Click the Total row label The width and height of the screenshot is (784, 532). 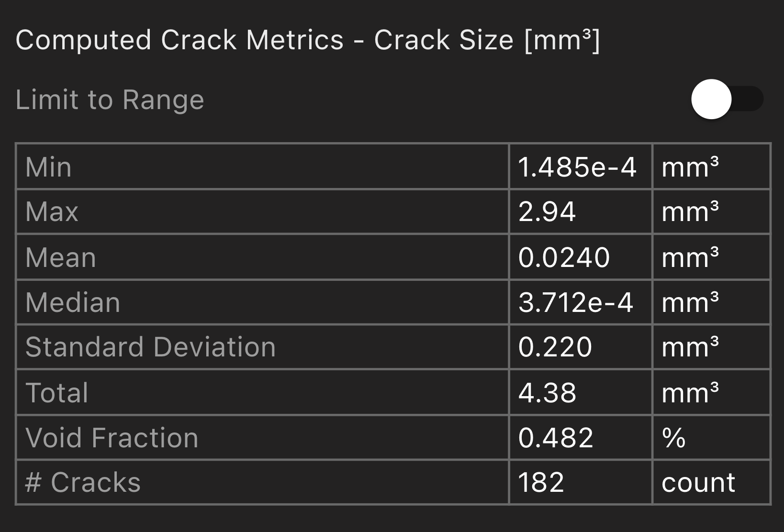[56, 392]
